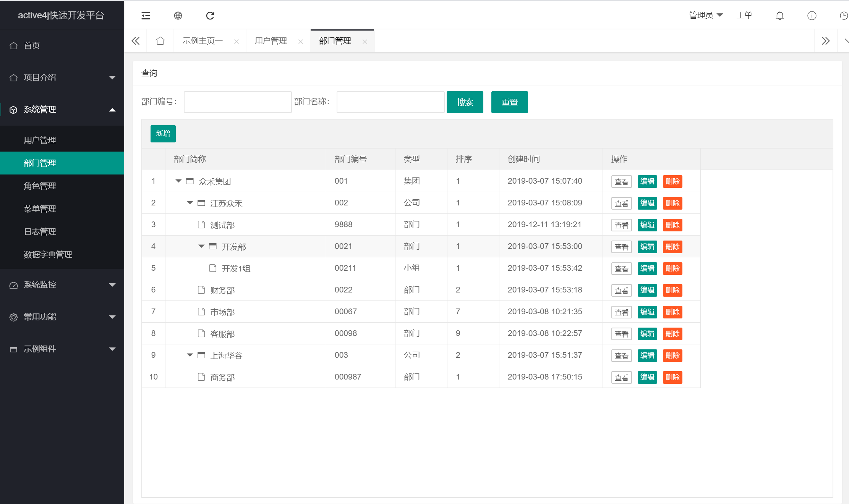The height and width of the screenshot is (504, 849).
Task: Collapse the 上海华谷 tree node
Action: tap(190, 355)
